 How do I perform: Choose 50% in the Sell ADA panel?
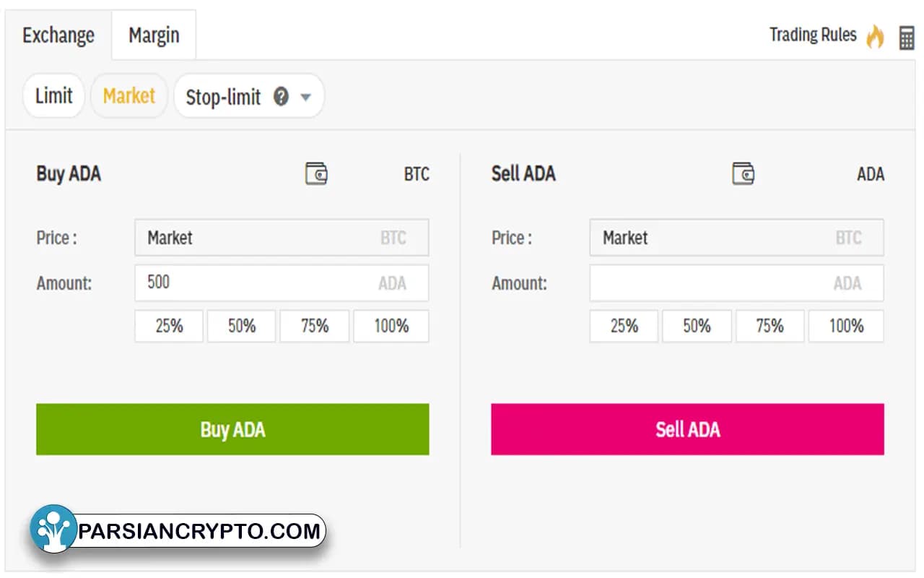[697, 326]
